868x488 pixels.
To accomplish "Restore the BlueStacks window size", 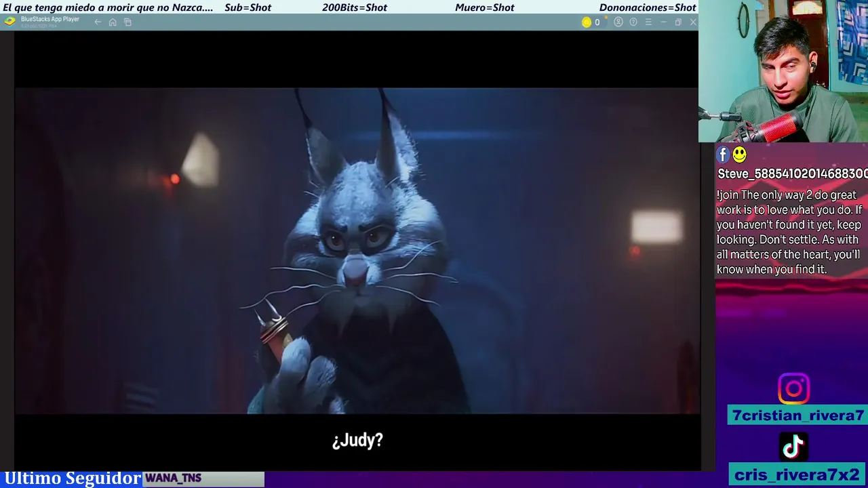I will point(678,22).
